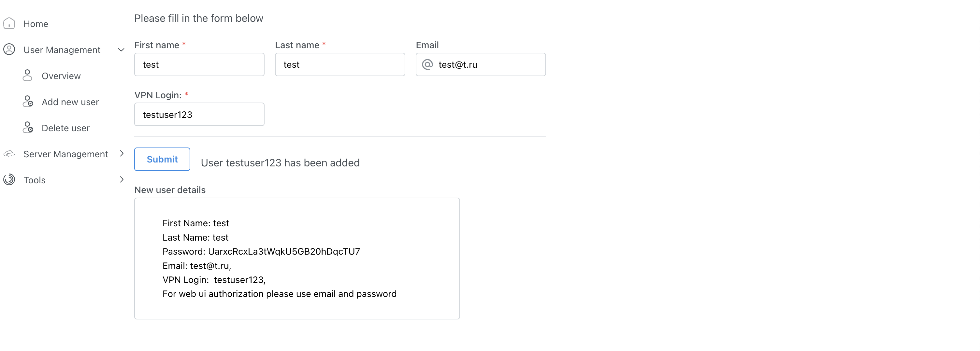Click the Tools spiral icon
Viewport: 980px width, 351px height.
coord(9,179)
